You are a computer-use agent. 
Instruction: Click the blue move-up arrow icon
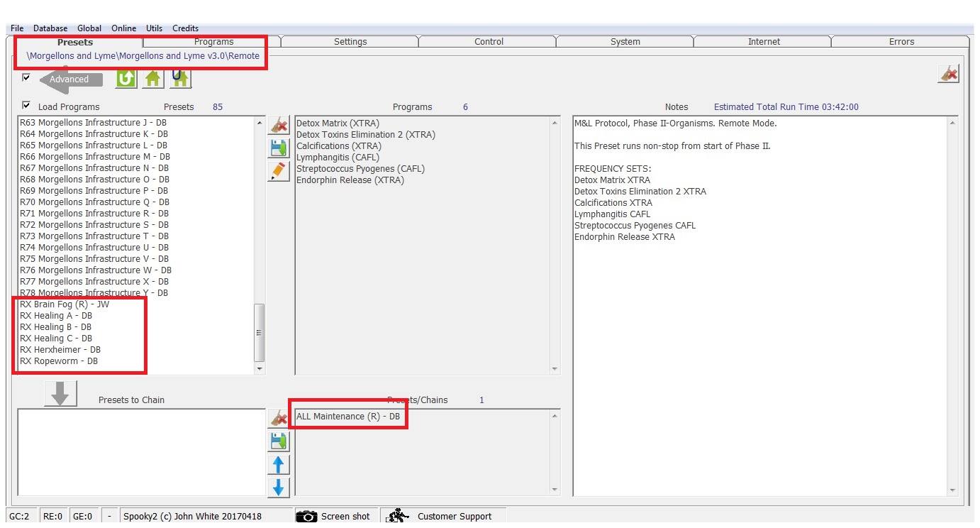coord(279,465)
